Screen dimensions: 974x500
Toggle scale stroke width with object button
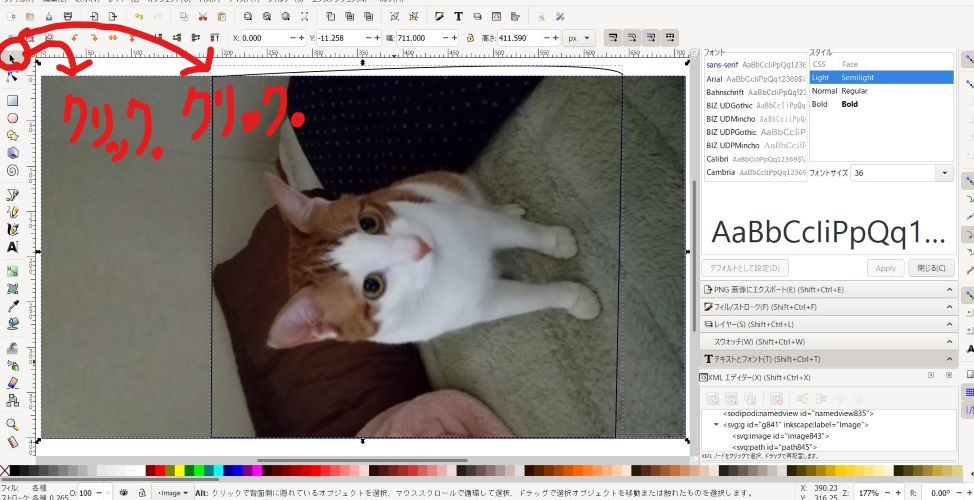(613, 38)
